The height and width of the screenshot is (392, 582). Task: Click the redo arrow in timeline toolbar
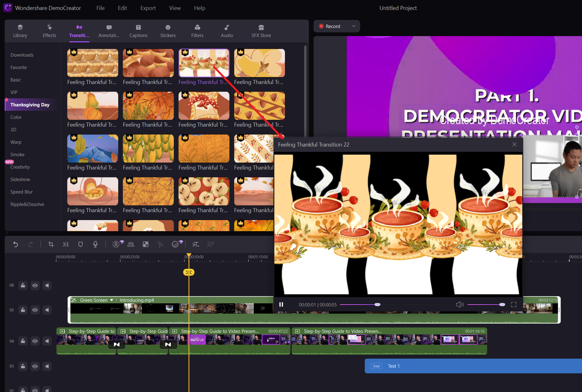coord(30,244)
